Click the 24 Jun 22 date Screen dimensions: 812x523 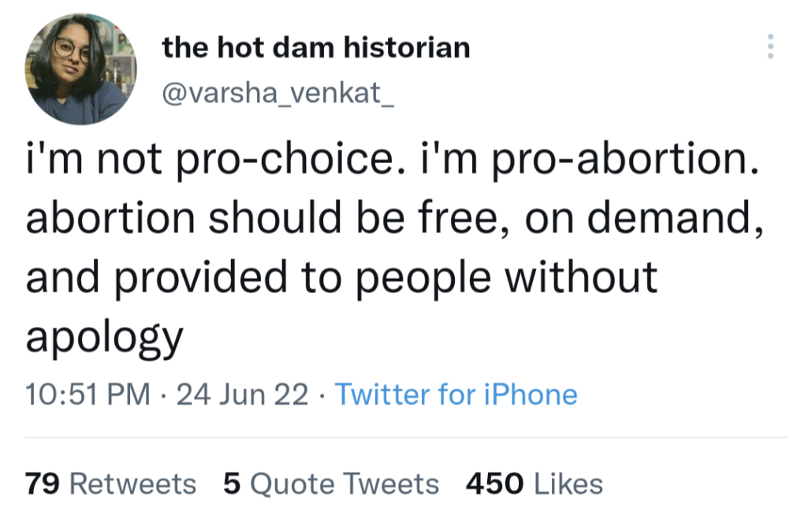click(243, 394)
